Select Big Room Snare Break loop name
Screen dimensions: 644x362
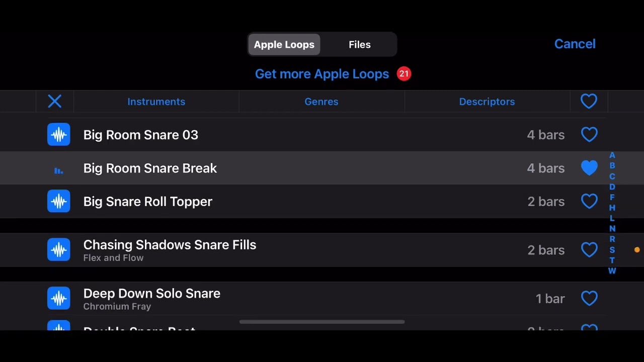[150, 168]
